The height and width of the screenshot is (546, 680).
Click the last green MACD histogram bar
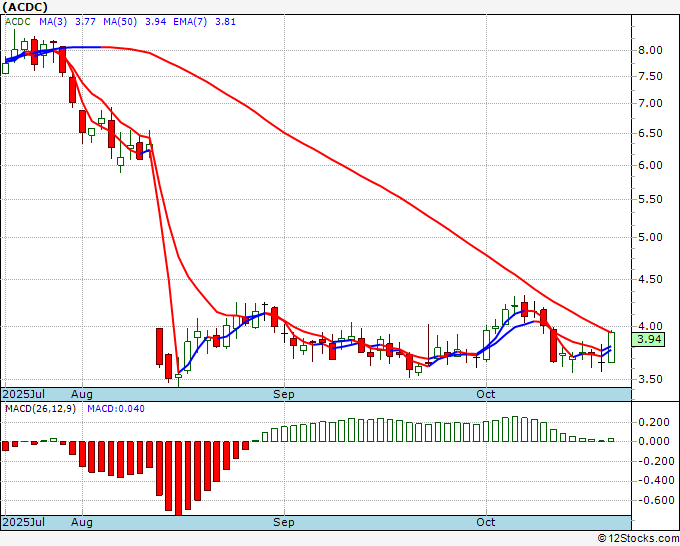coord(611,440)
